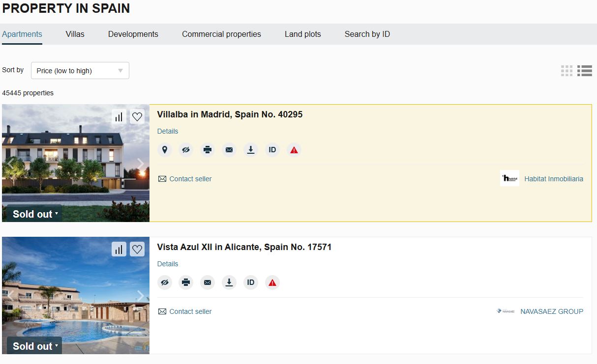Show Villalba listing location on map
Image resolution: width=597 pixels, height=364 pixels.
(x=165, y=150)
